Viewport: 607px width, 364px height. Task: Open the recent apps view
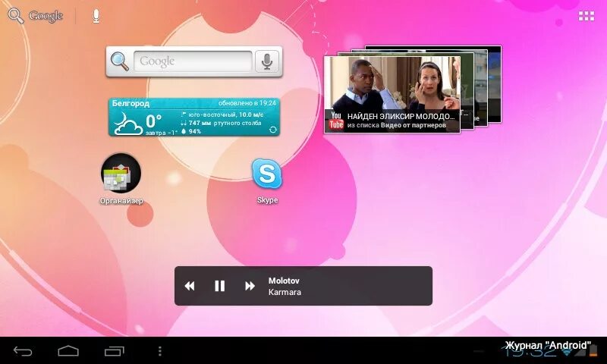[x=115, y=351]
